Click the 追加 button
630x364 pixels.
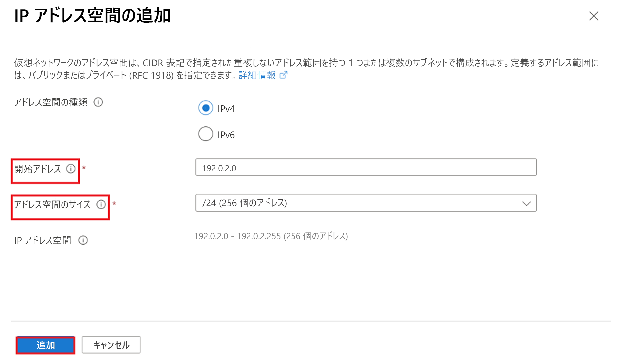(45, 345)
